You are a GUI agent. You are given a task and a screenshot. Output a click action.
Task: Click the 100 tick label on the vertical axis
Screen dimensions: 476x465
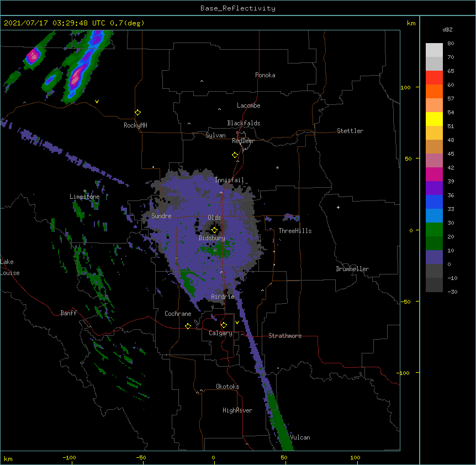click(x=405, y=87)
